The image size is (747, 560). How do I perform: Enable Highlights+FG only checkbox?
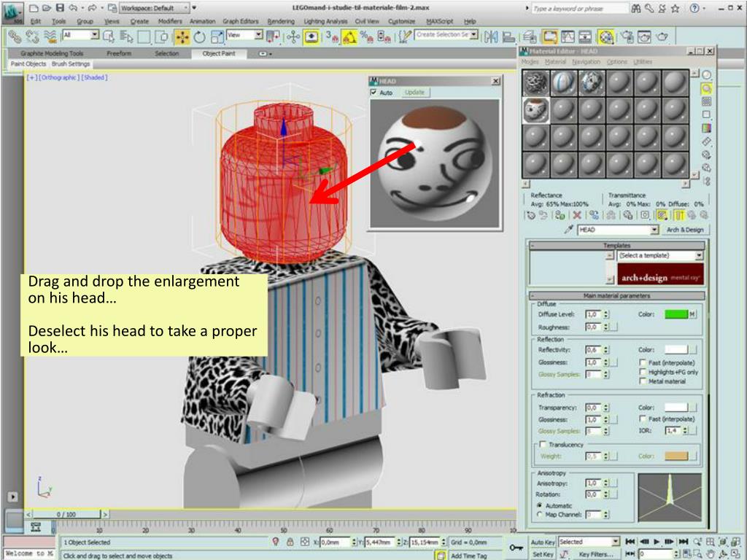(643, 372)
